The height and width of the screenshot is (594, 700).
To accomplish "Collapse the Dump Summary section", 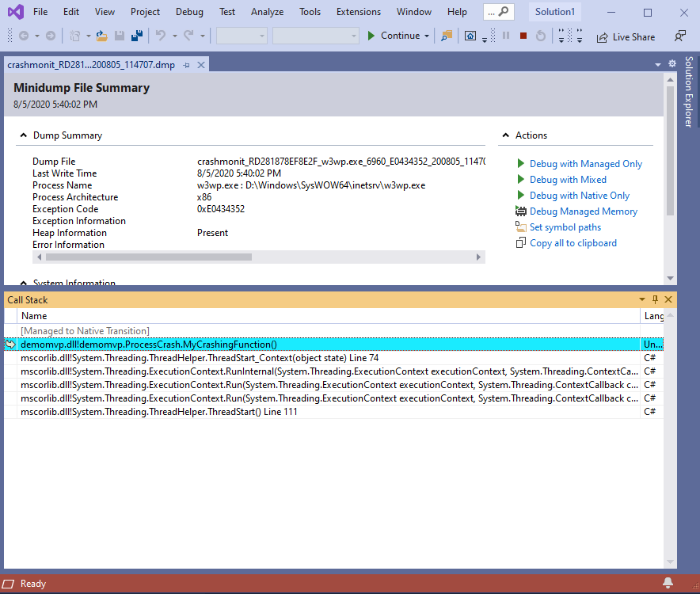I will point(23,135).
